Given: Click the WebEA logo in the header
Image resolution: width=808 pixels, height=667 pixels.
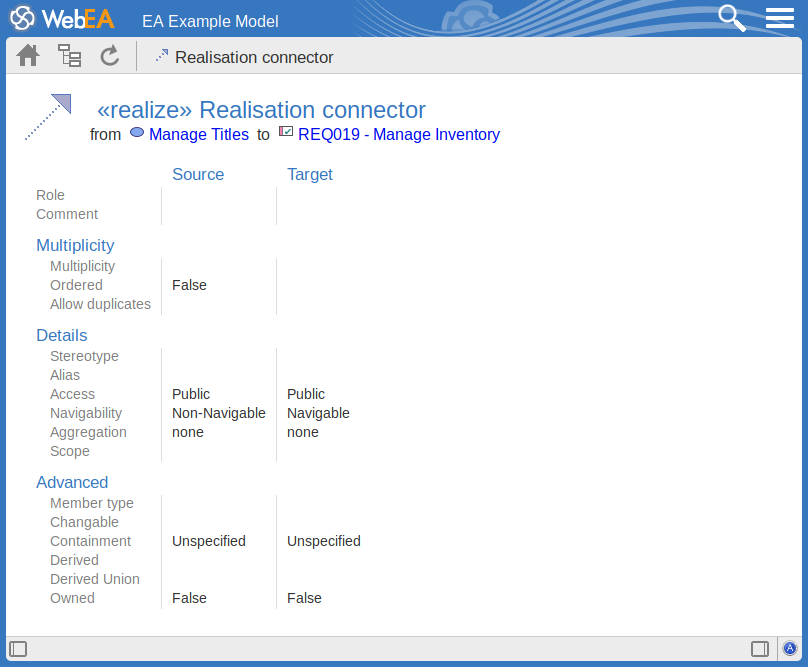Looking at the screenshot, I should pos(62,19).
